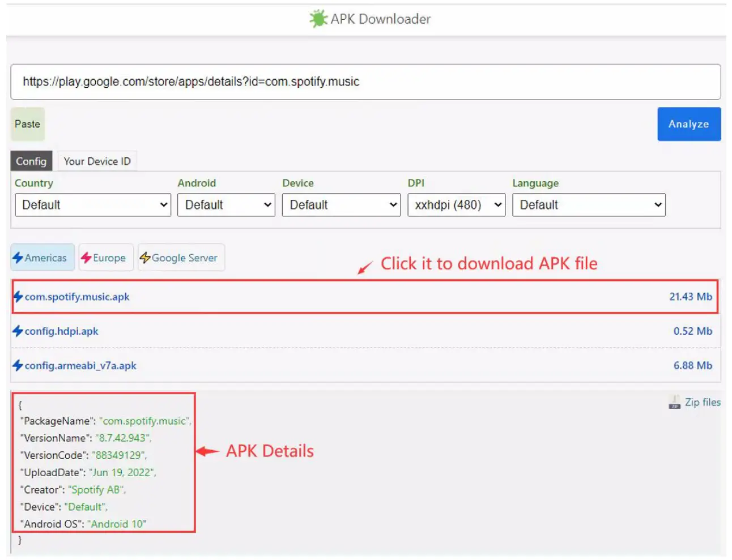
Task: Click the Paste button
Action: [x=27, y=124]
